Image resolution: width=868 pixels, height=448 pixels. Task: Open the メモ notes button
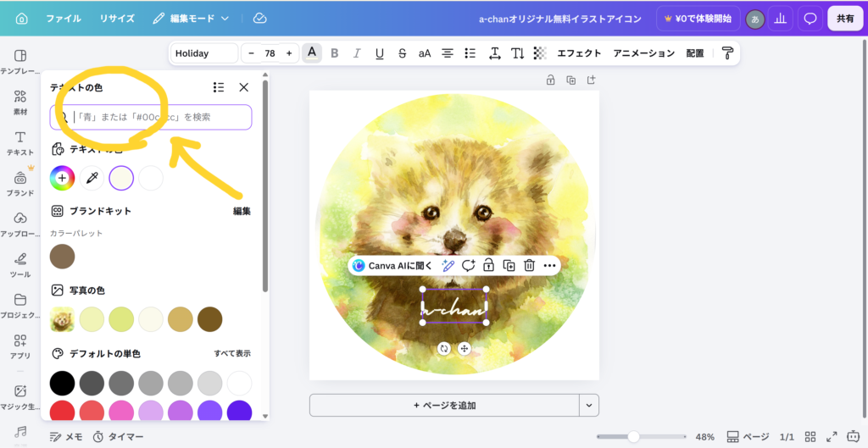(x=66, y=437)
